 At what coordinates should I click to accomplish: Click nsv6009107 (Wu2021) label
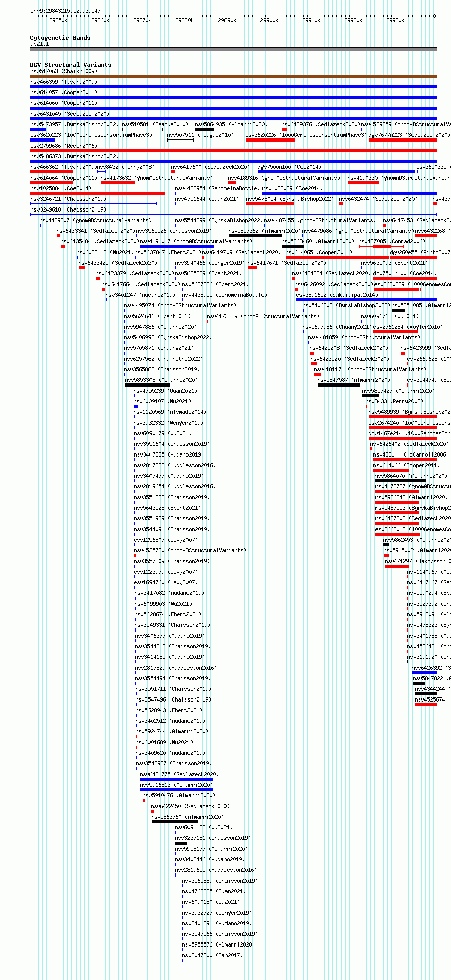tap(163, 401)
